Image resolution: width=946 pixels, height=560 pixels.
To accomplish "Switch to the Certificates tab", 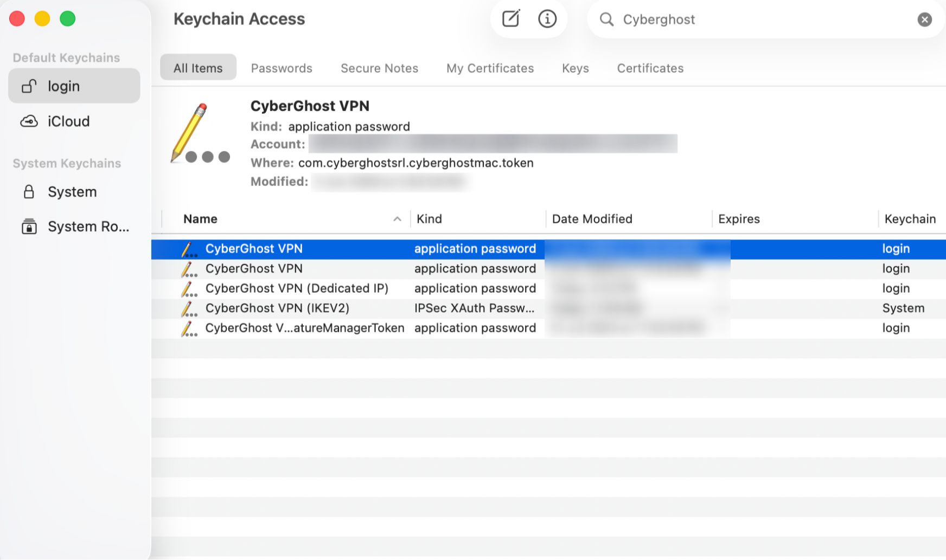I will coord(650,68).
